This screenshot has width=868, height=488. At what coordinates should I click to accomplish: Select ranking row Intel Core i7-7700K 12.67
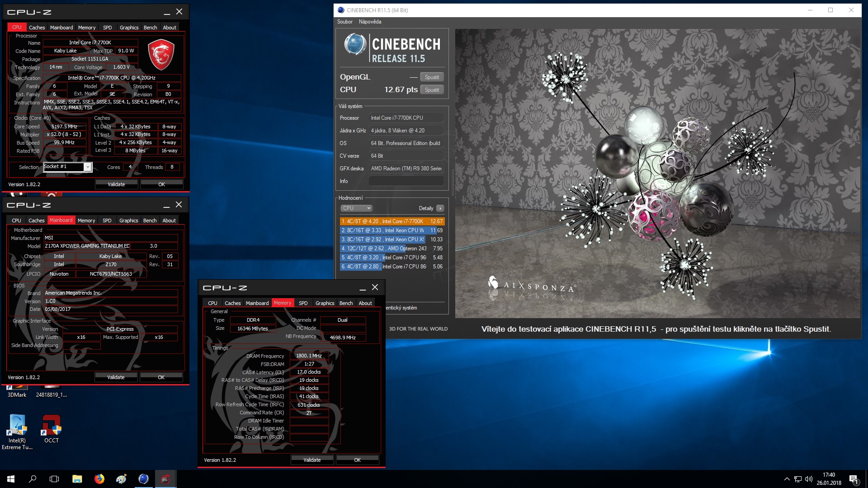coord(392,221)
